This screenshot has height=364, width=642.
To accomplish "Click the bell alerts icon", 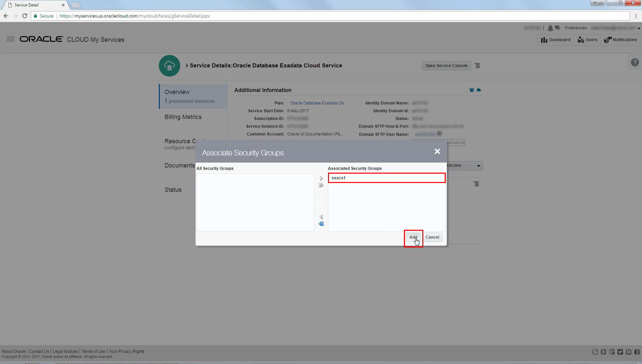I will (550, 28).
